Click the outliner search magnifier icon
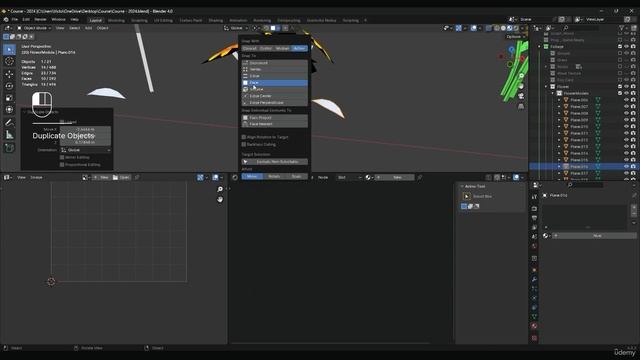This screenshot has height=360, width=640. 566,28
